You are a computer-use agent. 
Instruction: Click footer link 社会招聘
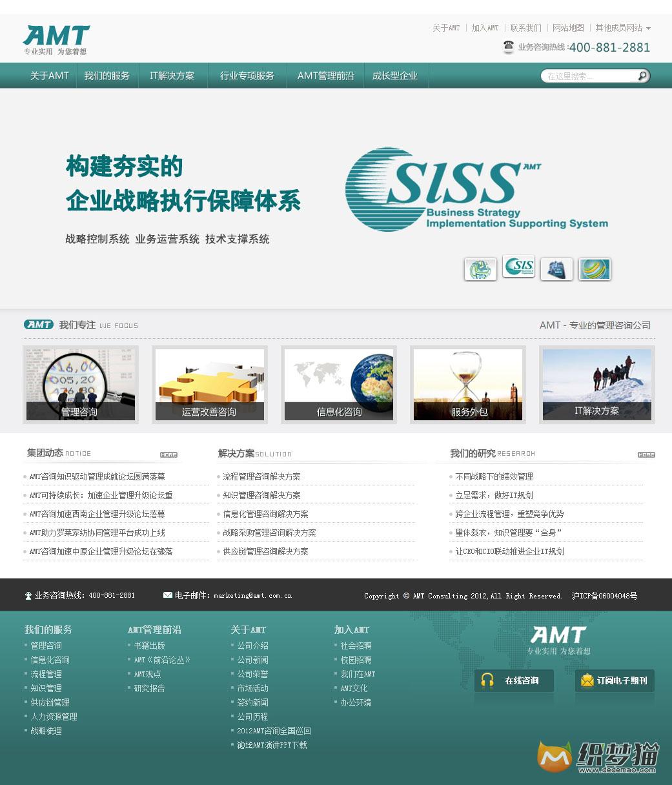pos(356,646)
